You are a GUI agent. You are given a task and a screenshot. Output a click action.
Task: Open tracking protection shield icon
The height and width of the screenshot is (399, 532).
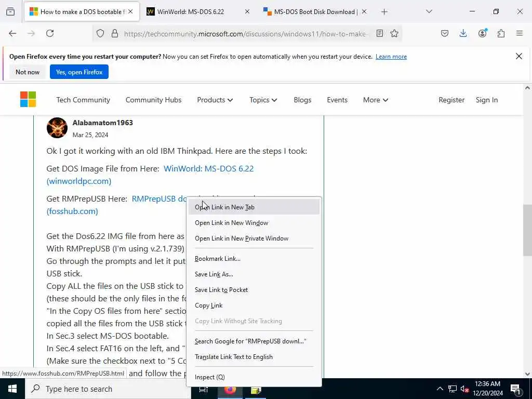[100, 33]
